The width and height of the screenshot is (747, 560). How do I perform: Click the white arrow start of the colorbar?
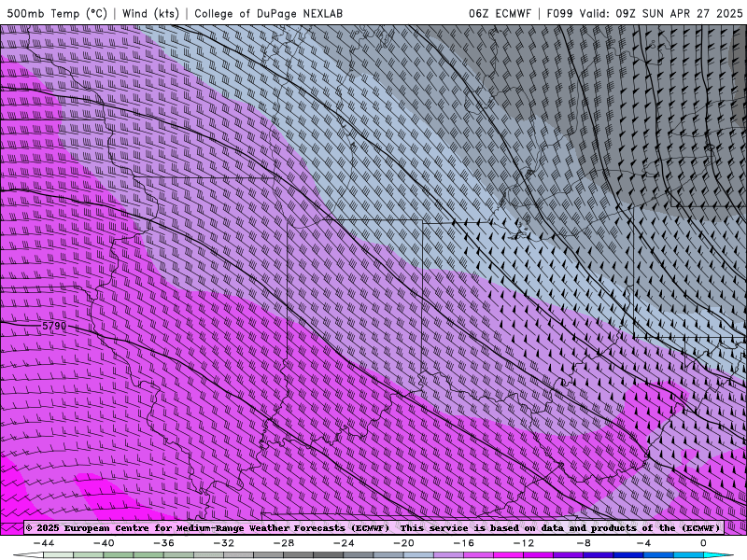28,555
